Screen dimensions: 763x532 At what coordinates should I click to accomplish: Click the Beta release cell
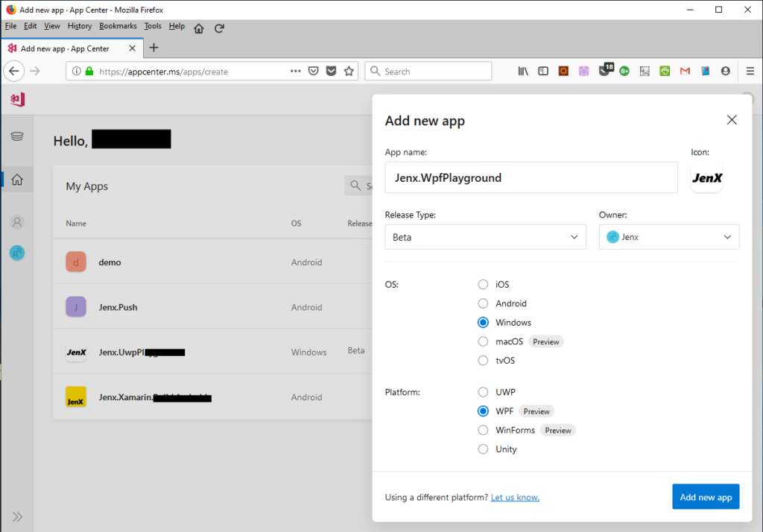pyautogui.click(x=355, y=350)
